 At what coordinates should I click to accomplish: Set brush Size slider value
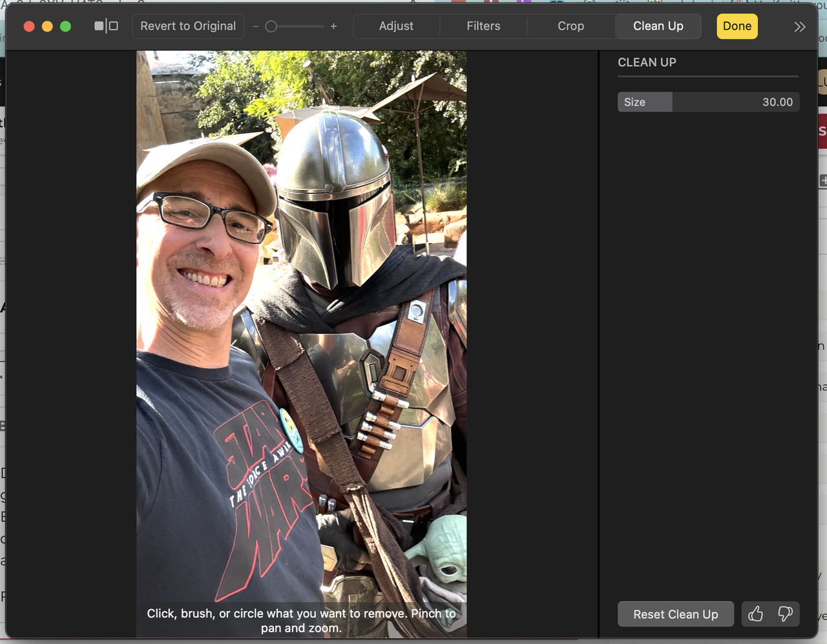point(708,102)
